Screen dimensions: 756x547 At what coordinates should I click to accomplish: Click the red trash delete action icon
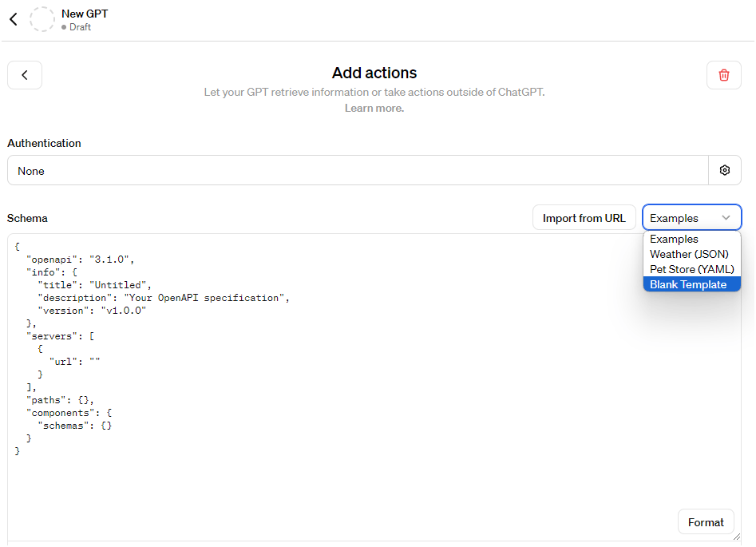(x=723, y=75)
